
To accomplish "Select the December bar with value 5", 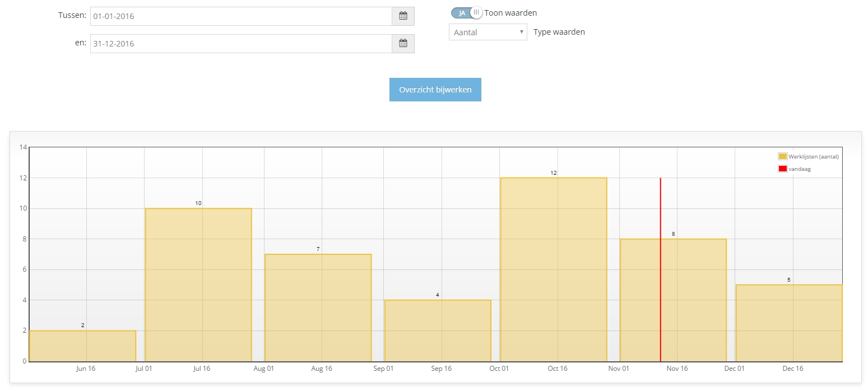I will (788, 323).
